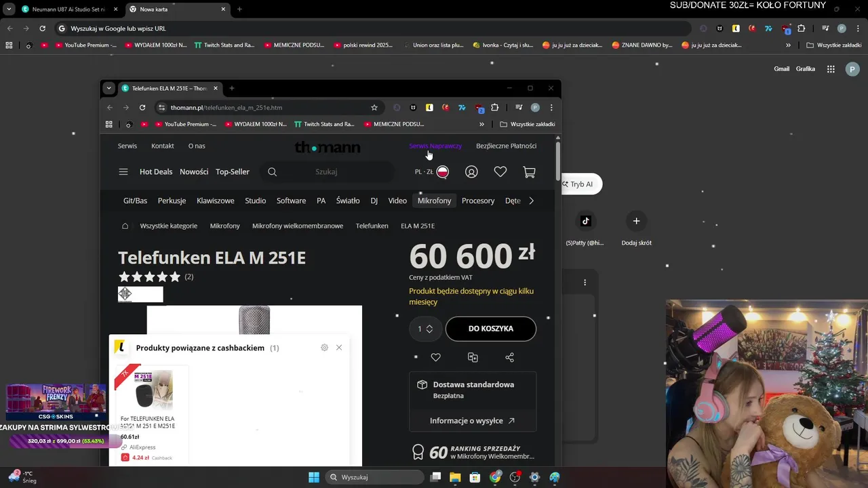Image resolution: width=868 pixels, height=488 pixels.
Task: Select the Studio category
Action: click(x=255, y=201)
